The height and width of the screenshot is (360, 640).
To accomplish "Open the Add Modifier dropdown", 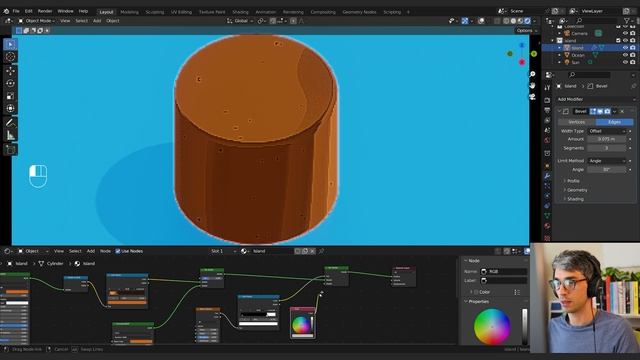I will click(x=596, y=99).
